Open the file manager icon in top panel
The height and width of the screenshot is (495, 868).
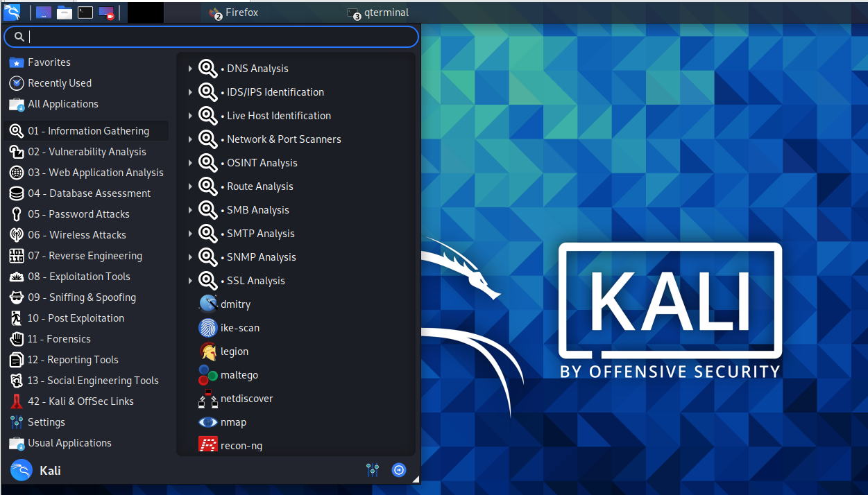pos(65,12)
